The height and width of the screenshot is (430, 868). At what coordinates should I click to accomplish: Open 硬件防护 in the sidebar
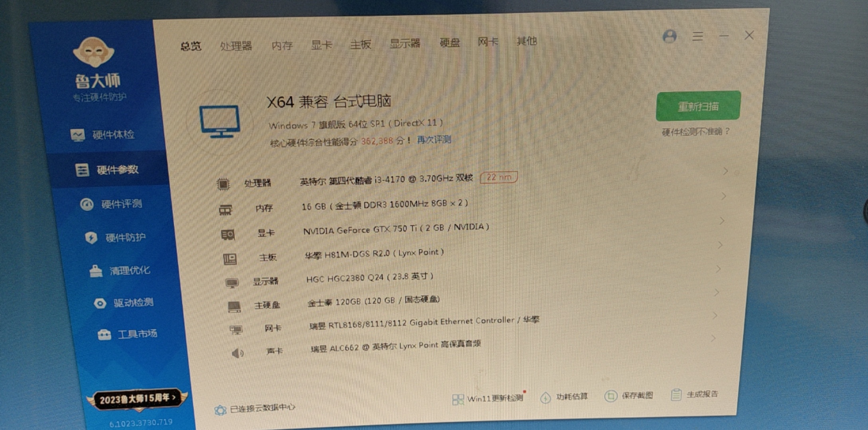point(115,238)
